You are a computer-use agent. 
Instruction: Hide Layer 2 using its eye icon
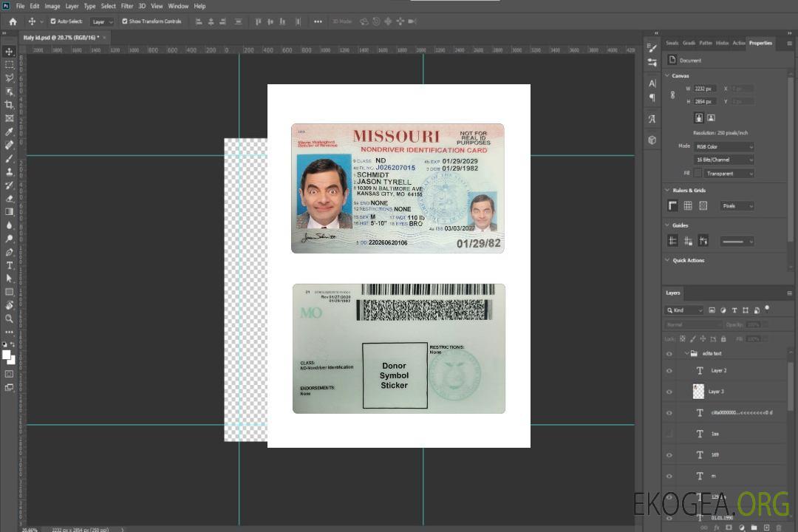pos(669,371)
